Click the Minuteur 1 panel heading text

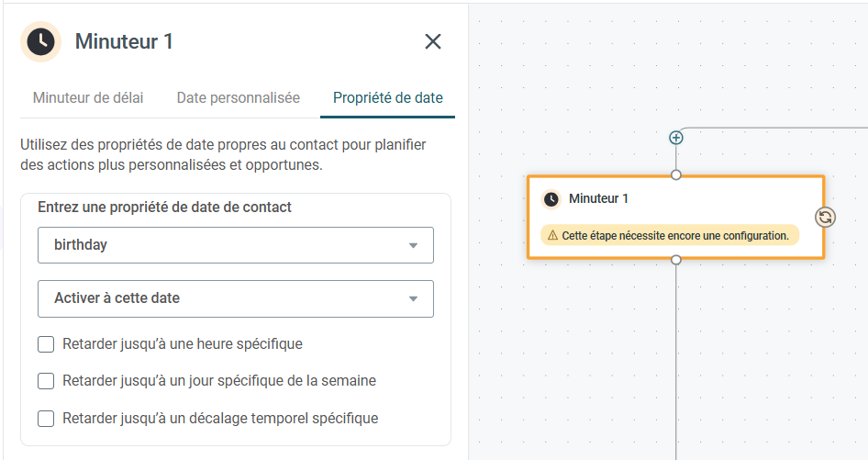pyautogui.click(x=124, y=41)
